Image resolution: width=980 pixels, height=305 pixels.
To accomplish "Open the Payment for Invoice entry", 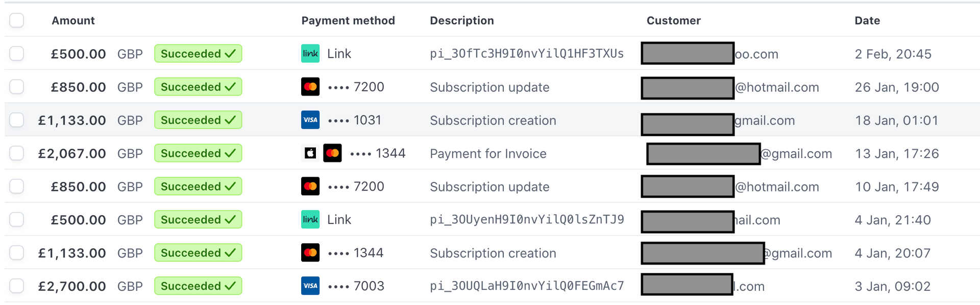I will tap(488, 154).
